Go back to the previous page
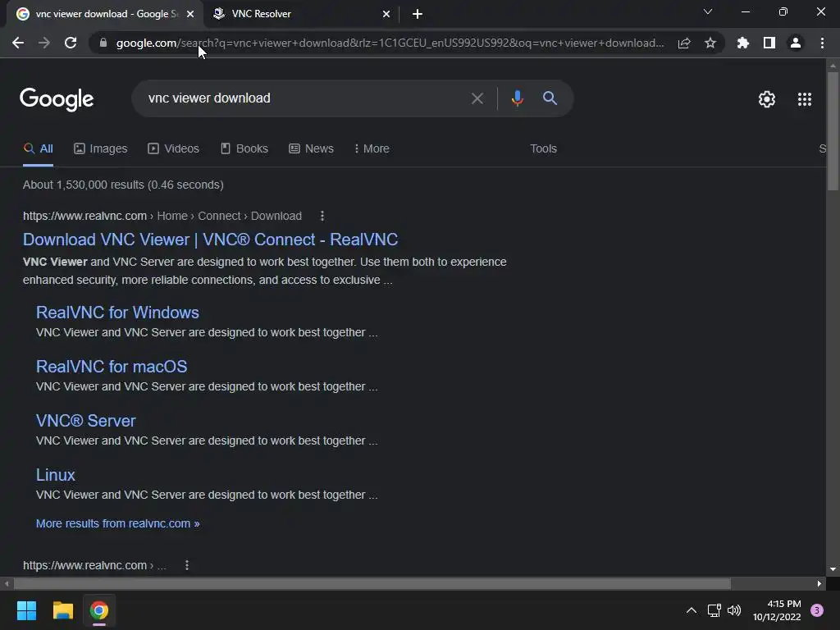 [x=18, y=43]
